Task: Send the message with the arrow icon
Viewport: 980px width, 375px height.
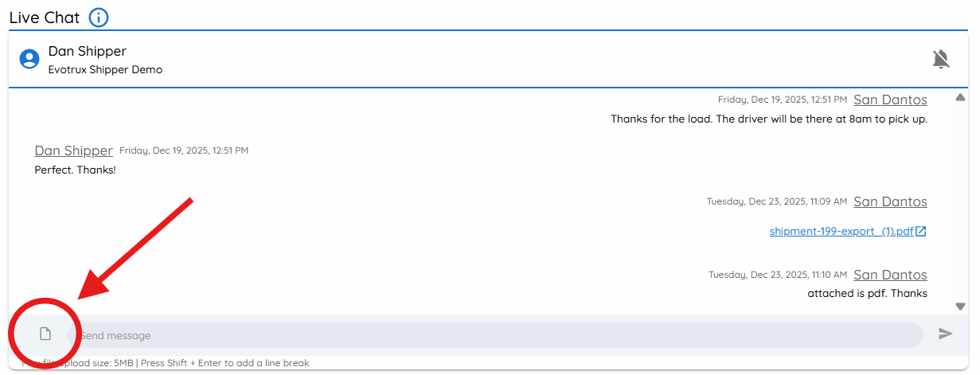Action: coord(945,334)
